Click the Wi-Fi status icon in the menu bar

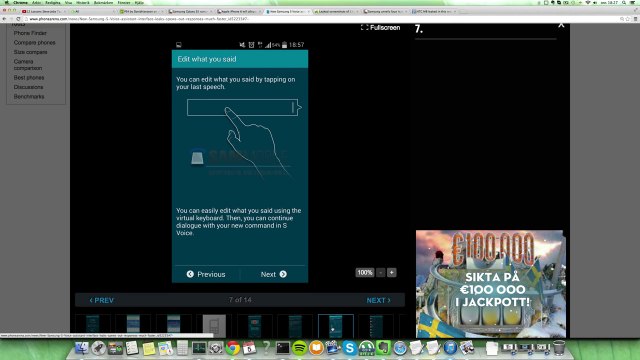coord(588,2)
